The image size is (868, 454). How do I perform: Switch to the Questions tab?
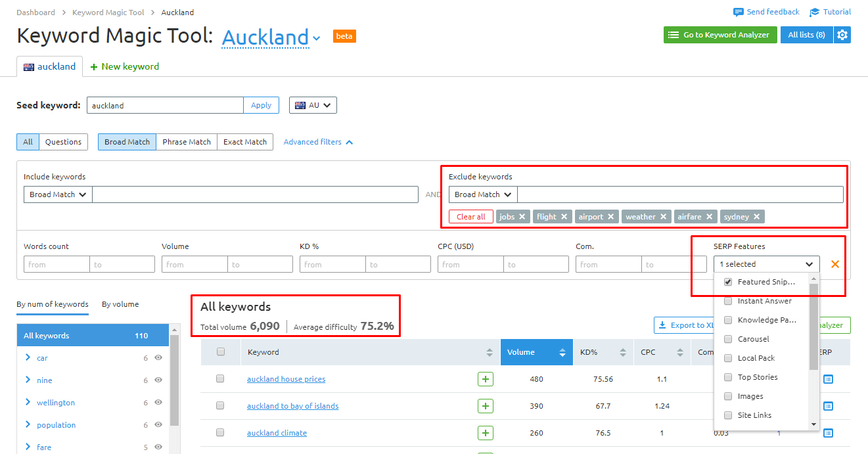[x=63, y=141]
